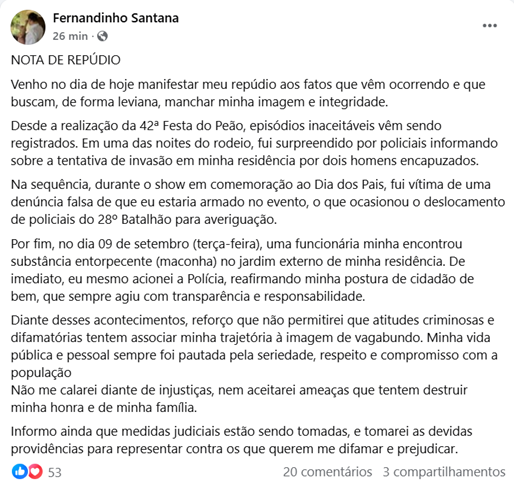The width and height of the screenshot is (514, 484).
Task: Click the paragraph starting 'Venho no dia de hoje'
Action: pos(248,93)
